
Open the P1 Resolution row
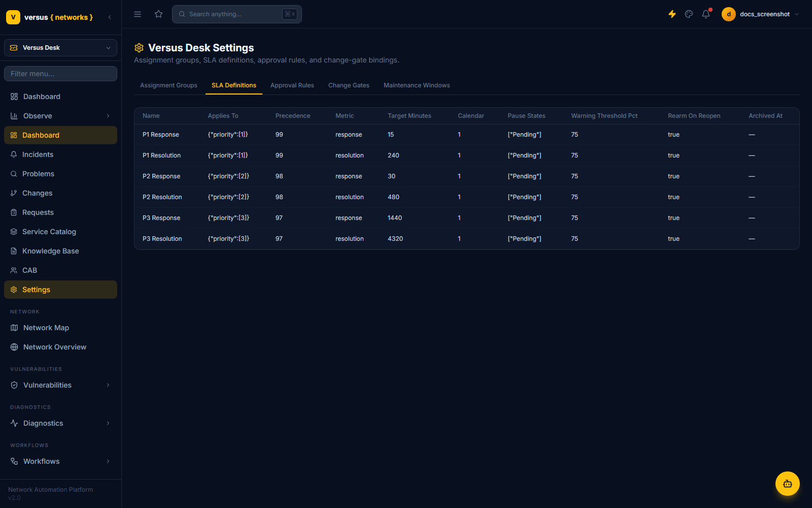467,155
